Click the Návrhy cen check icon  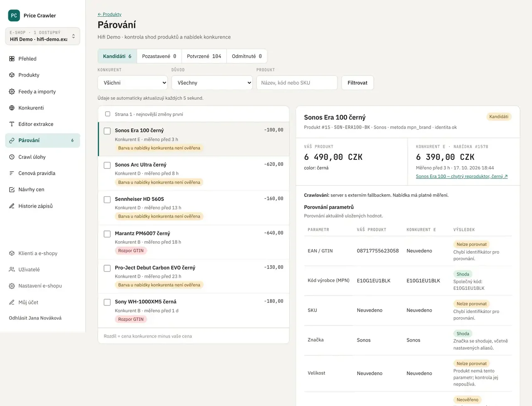[x=12, y=189]
